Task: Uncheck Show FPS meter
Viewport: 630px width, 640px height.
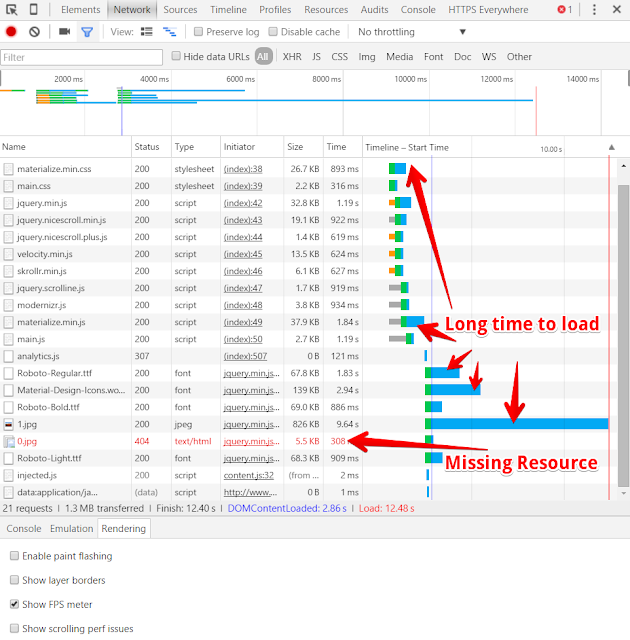Action: (14, 604)
